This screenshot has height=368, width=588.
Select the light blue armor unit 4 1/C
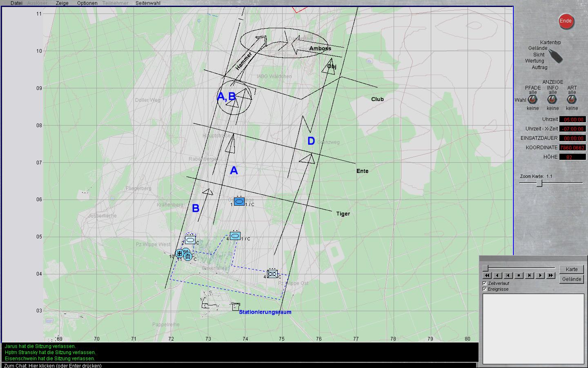(x=235, y=236)
